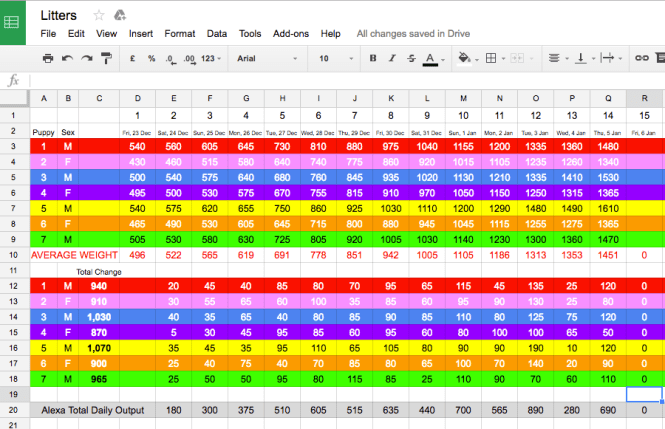This screenshot has height=429, width=665.
Task: Select the paint format tool
Action: (x=106, y=59)
